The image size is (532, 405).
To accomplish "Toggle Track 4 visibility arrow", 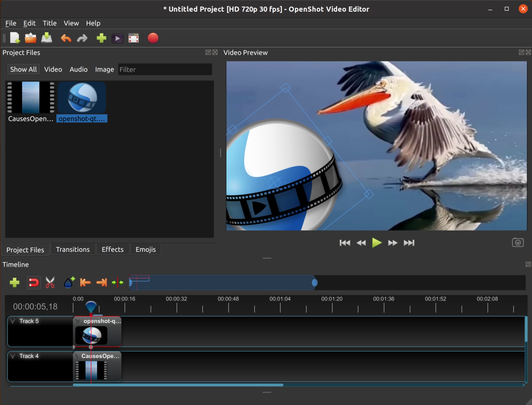I will (x=14, y=356).
